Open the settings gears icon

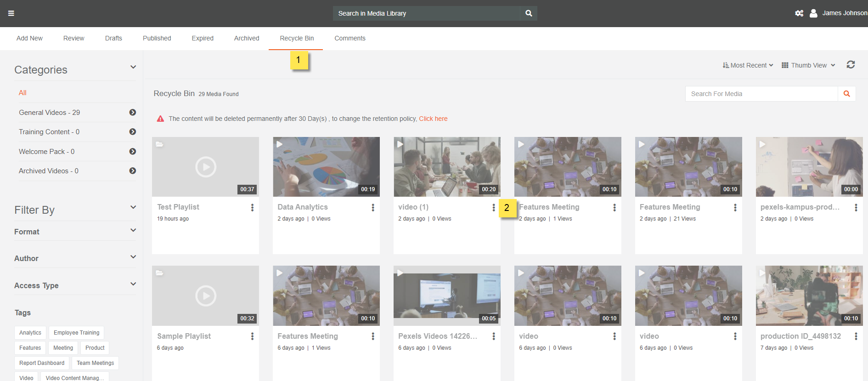799,13
